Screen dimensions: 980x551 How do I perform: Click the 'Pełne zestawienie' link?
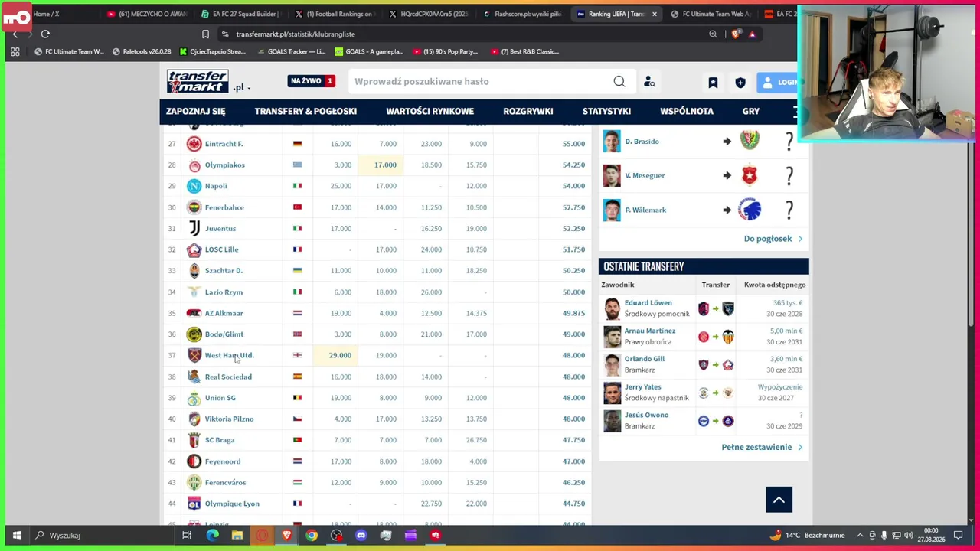762,447
